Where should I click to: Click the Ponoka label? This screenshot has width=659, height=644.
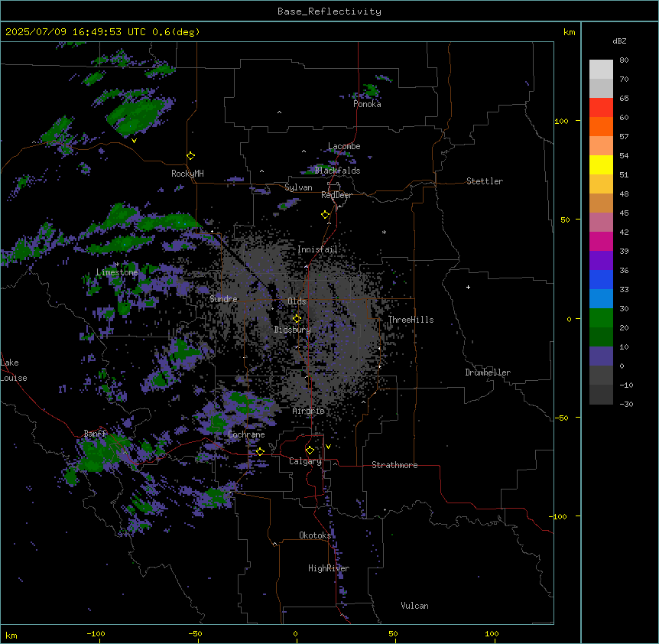click(x=367, y=104)
